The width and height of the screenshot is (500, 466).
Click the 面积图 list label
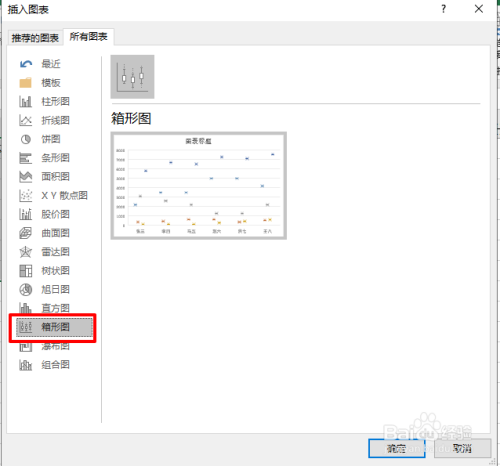click(55, 177)
